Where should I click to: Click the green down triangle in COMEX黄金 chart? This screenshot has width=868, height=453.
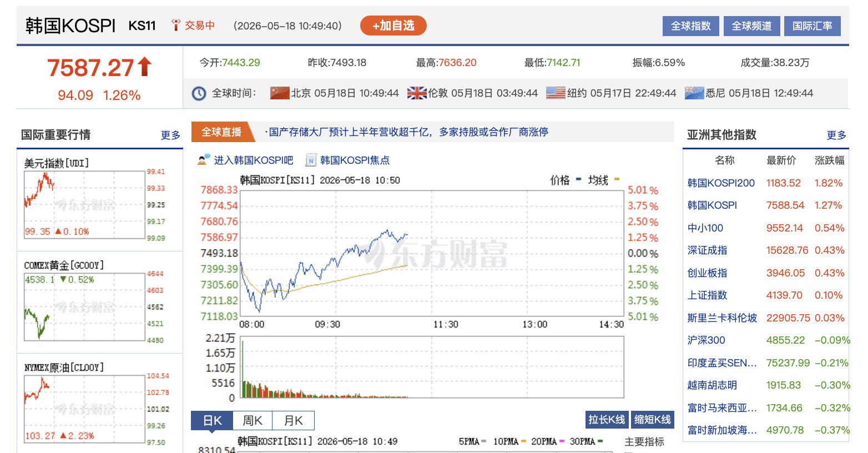pos(63,279)
